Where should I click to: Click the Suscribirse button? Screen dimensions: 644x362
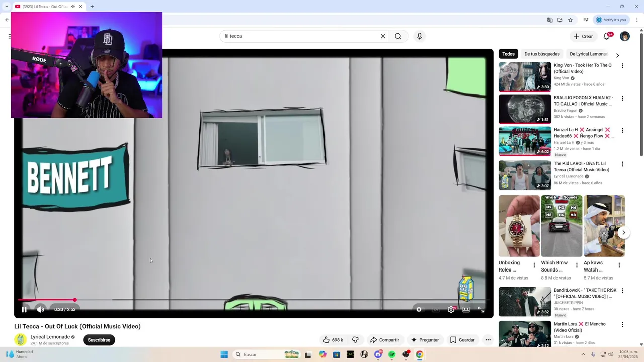pos(99,340)
